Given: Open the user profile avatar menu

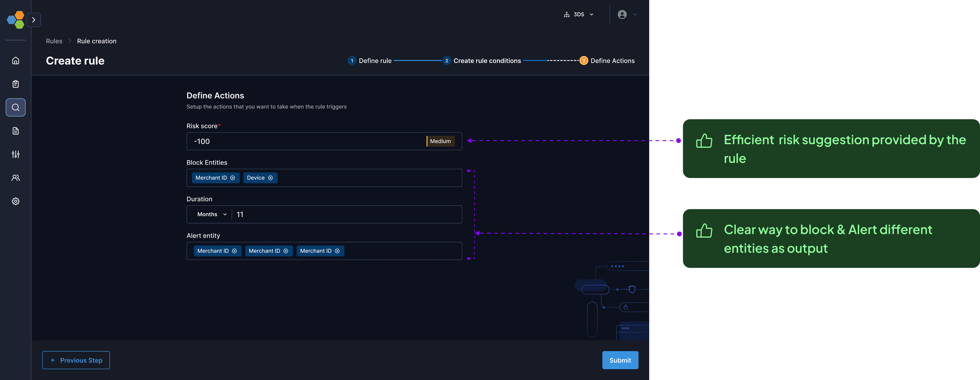Looking at the screenshot, I should click(x=622, y=14).
